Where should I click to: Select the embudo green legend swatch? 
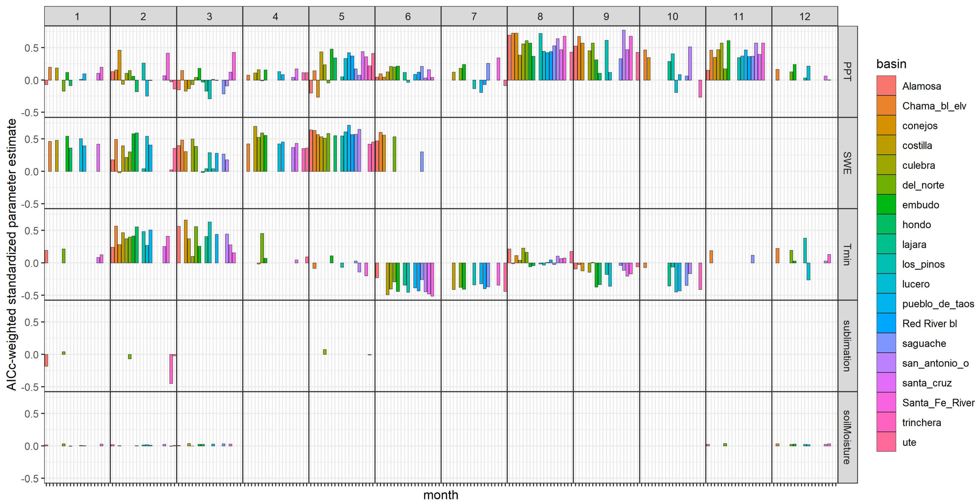(886, 205)
